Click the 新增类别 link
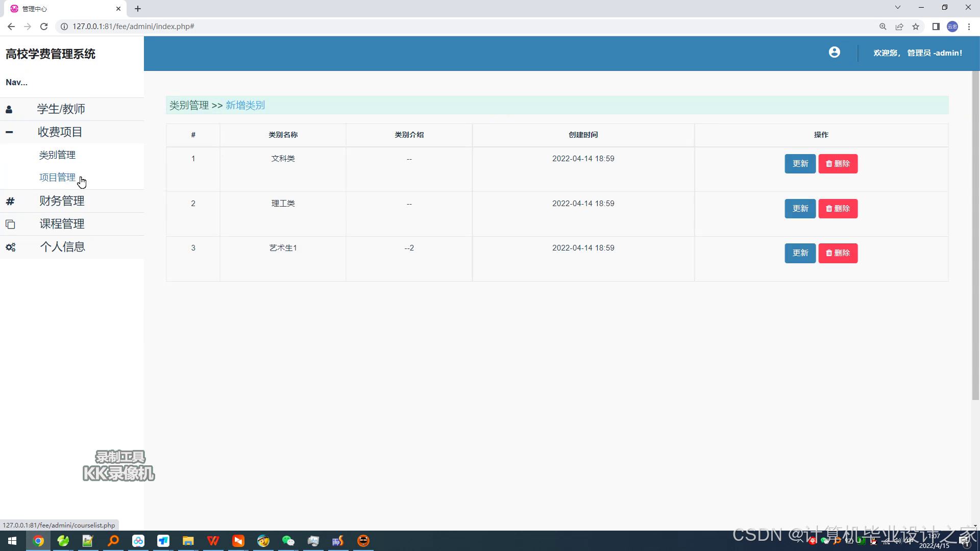Image resolution: width=980 pixels, height=551 pixels. (x=245, y=105)
